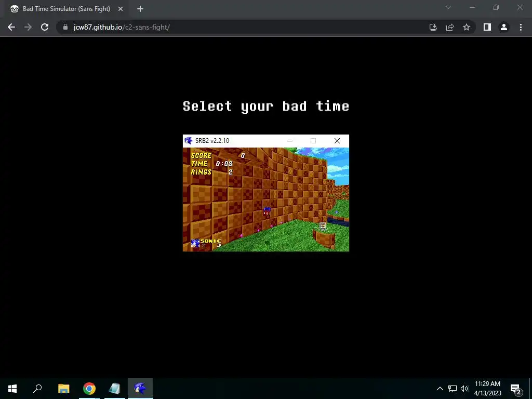Click the item monitor box on the grass

click(x=323, y=225)
